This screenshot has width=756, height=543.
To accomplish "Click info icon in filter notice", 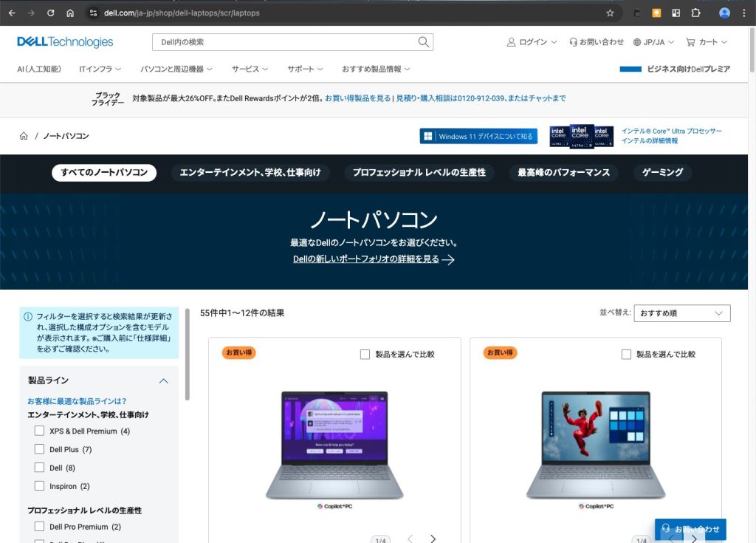I will click(28, 317).
